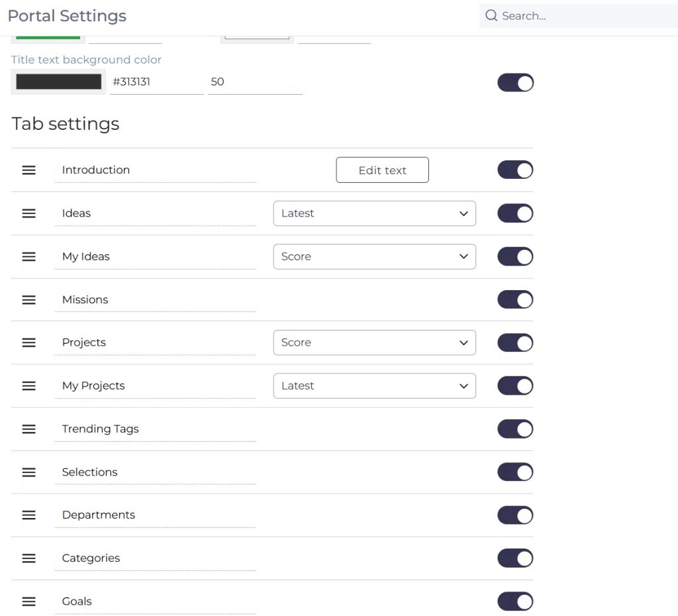Image resolution: width=678 pixels, height=616 pixels.
Task: Click the Selections tab name field
Action: (x=155, y=472)
